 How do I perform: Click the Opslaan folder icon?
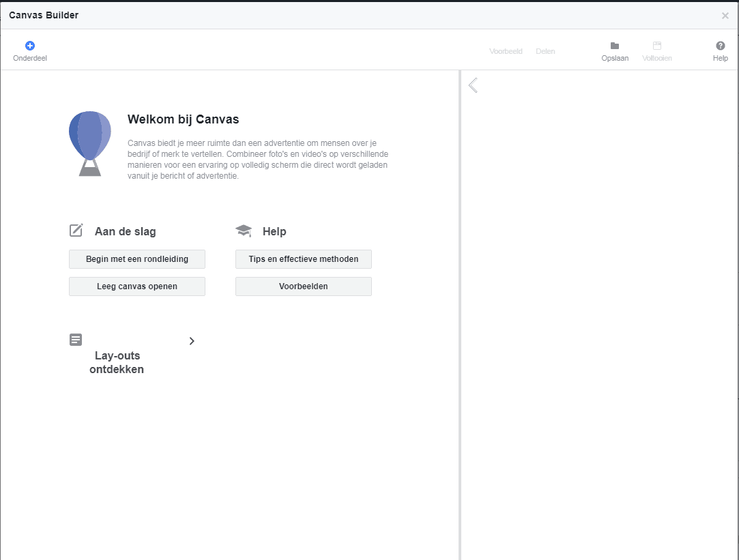pos(615,46)
